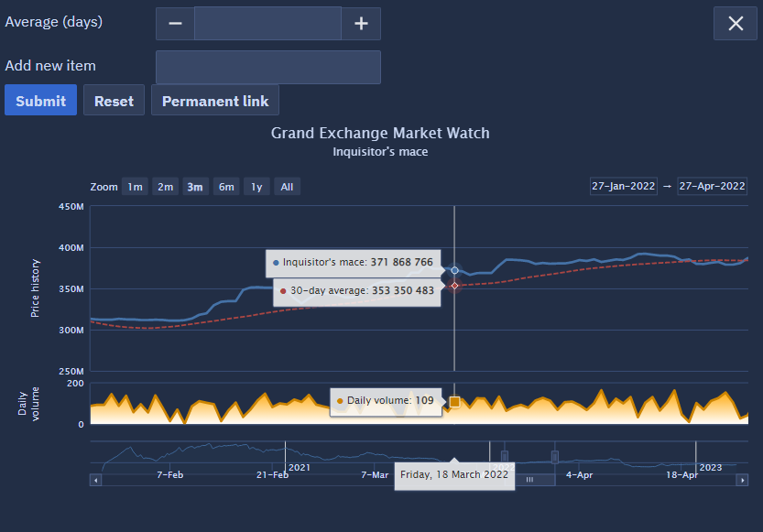Select the 3m zoom range
763x532 pixels.
(x=195, y=187)
